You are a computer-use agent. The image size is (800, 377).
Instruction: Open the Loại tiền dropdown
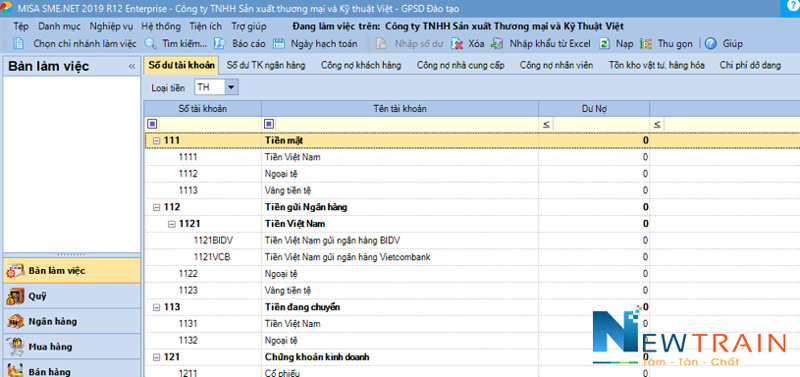pyautogui.click(x=232, y=87)
